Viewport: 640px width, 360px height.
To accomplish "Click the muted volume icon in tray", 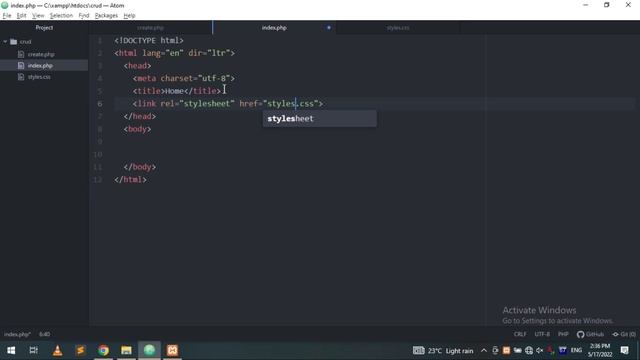I will pos(540,351).
